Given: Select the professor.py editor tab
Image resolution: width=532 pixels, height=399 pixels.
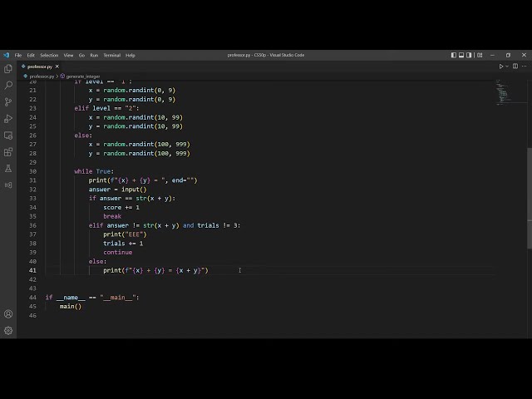Looking at the screenshot, I should pyautogui.click(x=40, y=66).
